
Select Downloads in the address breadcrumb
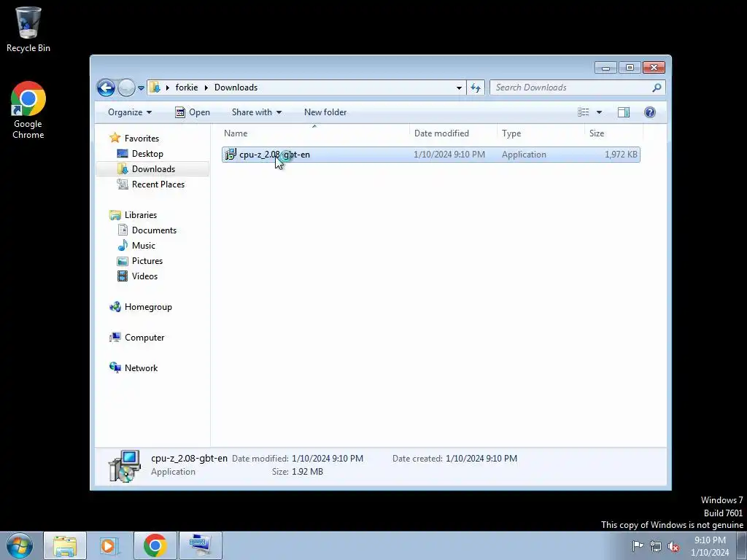pos(236,87)
